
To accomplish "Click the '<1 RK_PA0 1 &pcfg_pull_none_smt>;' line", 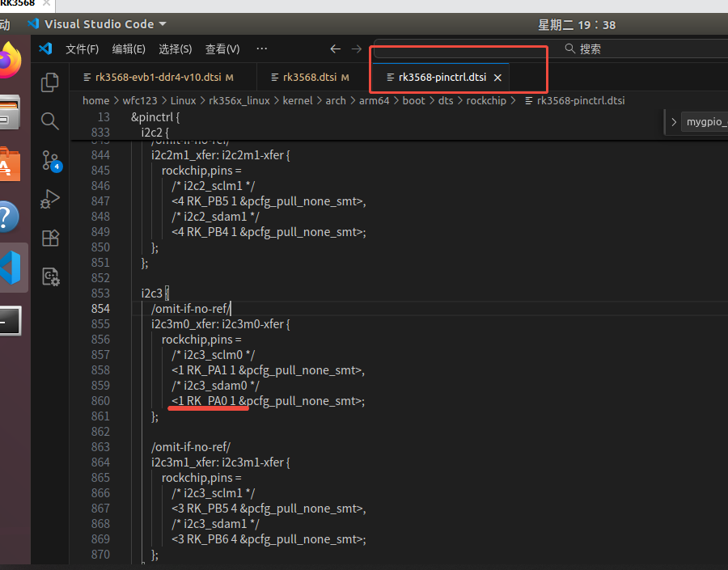I will [x=269, y=400].
